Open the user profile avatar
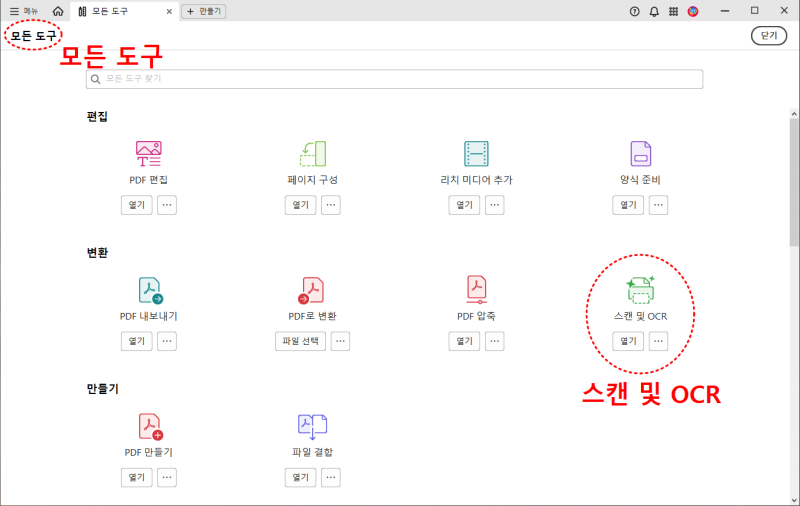The width and height of the screenshot is (800, 506). pyautogui.click(x=693, y=11)
